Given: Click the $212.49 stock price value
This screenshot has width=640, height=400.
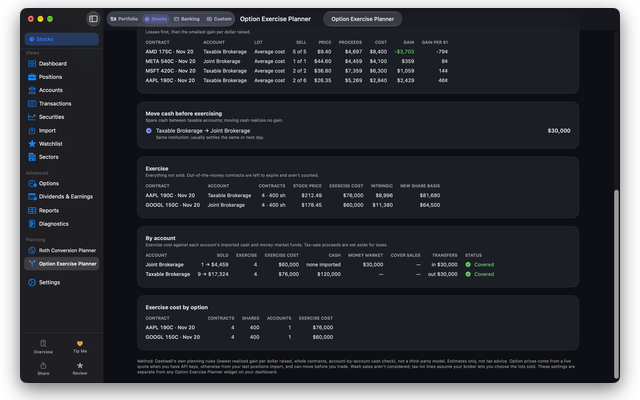Looking at the screenshot, I should (311, 196).
